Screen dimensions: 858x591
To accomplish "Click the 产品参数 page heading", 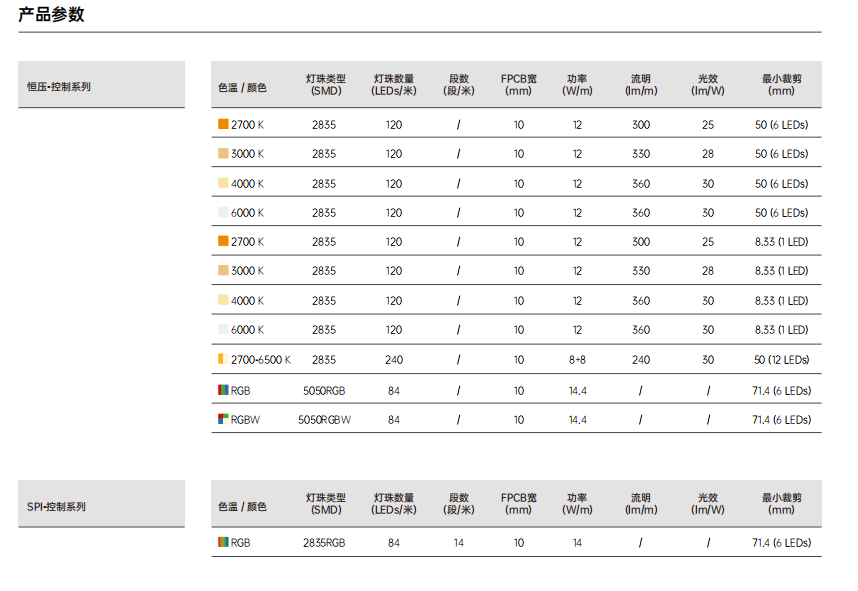I will point(51,14).
